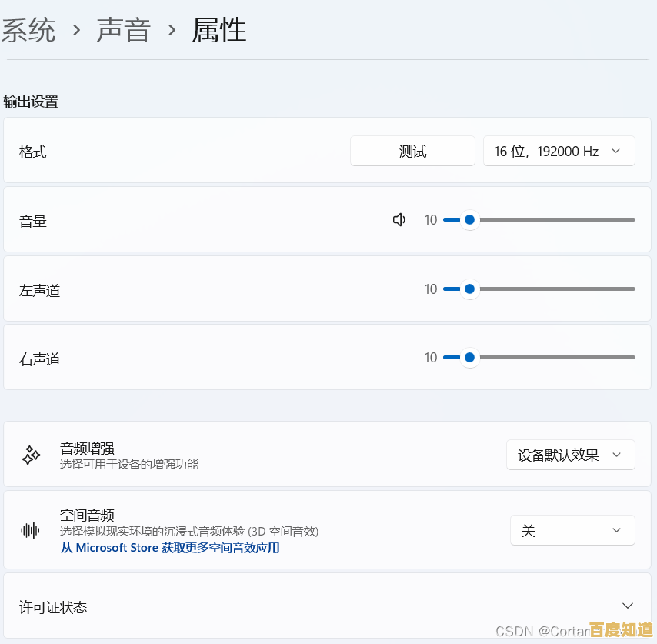This screenshot has height=644, width=657.
Task: Click the 音量 slider handle
Action: (x=469, y=219)
